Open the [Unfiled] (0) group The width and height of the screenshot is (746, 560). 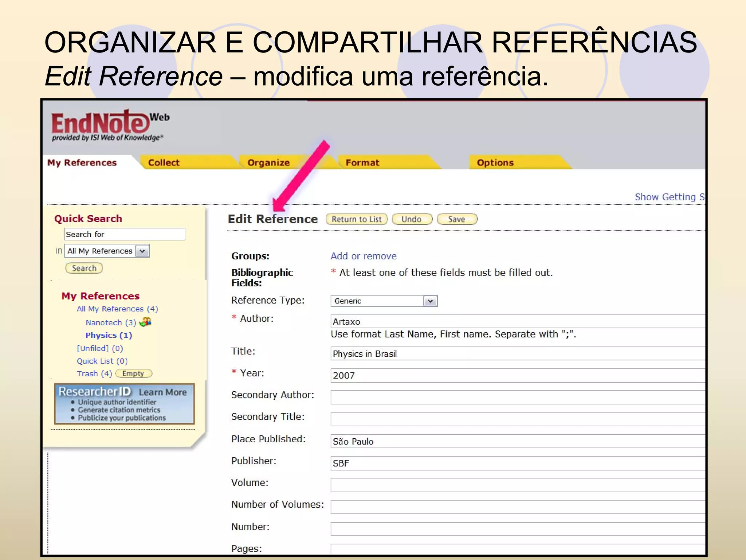tap(100, 348)
